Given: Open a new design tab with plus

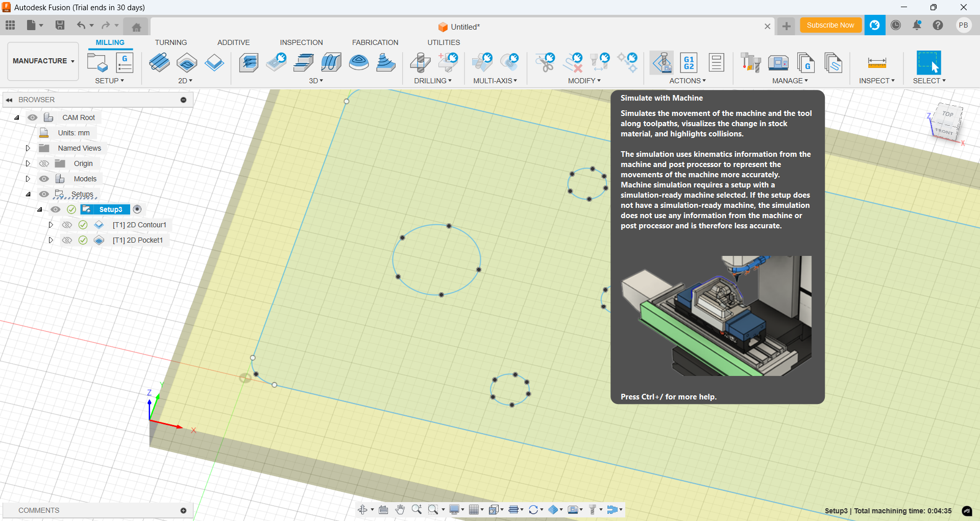Looking at the screenshot, I should pos(786,26).
